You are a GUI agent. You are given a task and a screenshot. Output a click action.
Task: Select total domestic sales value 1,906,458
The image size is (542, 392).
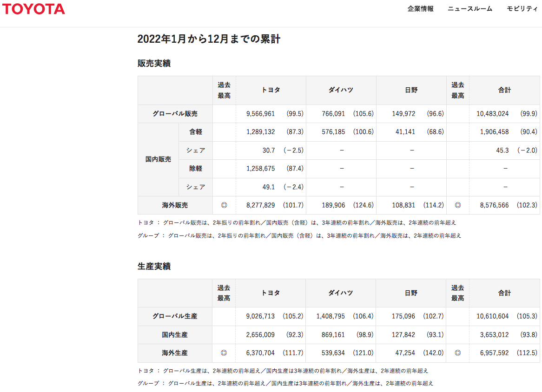494,132
